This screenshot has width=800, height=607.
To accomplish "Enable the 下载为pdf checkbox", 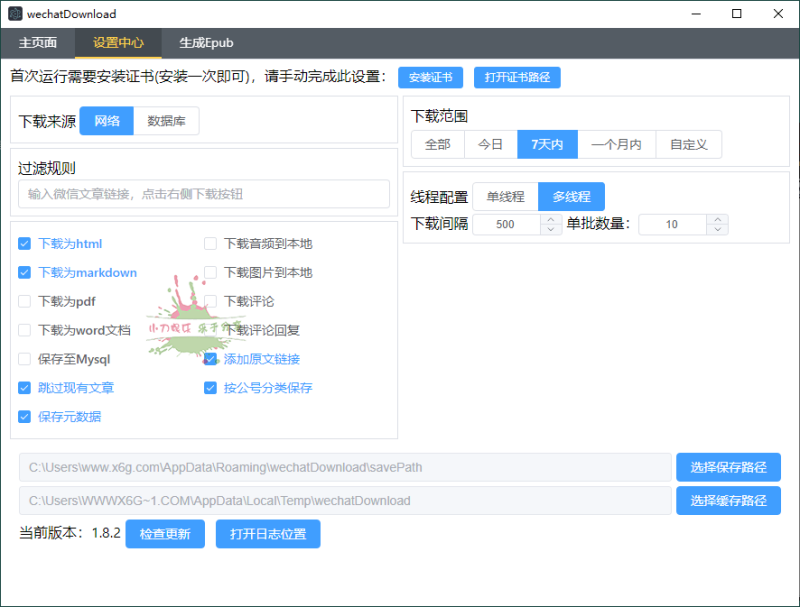I will [24, 301].
